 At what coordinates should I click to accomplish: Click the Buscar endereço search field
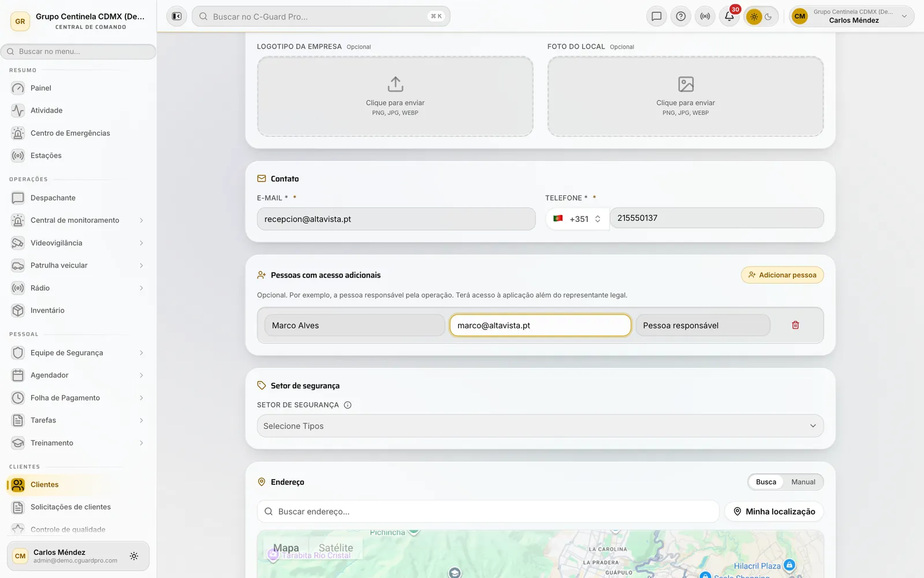[x=488, y=512]
